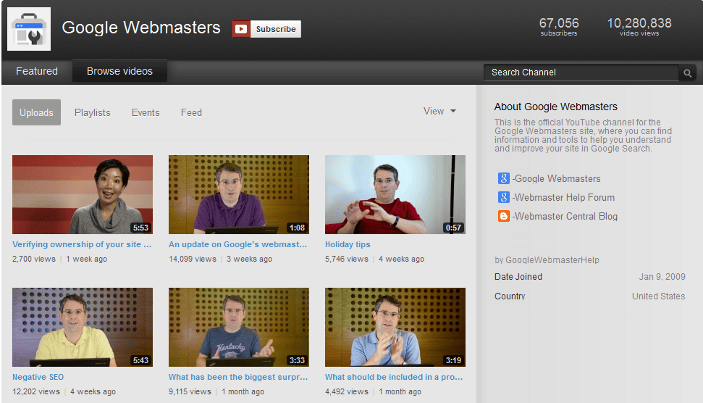Open the Featured tab
The image size is (703, 403).
pyautogui.click(x=37, y=71)
